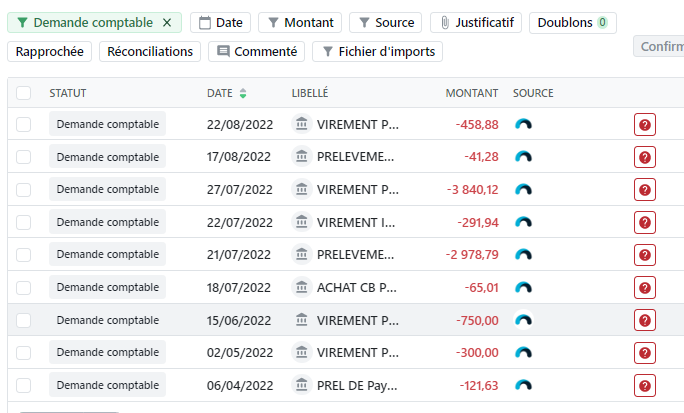The image size is (684, 413).
Task: Open the Date filter dropdown
Action: click(220, 22)
